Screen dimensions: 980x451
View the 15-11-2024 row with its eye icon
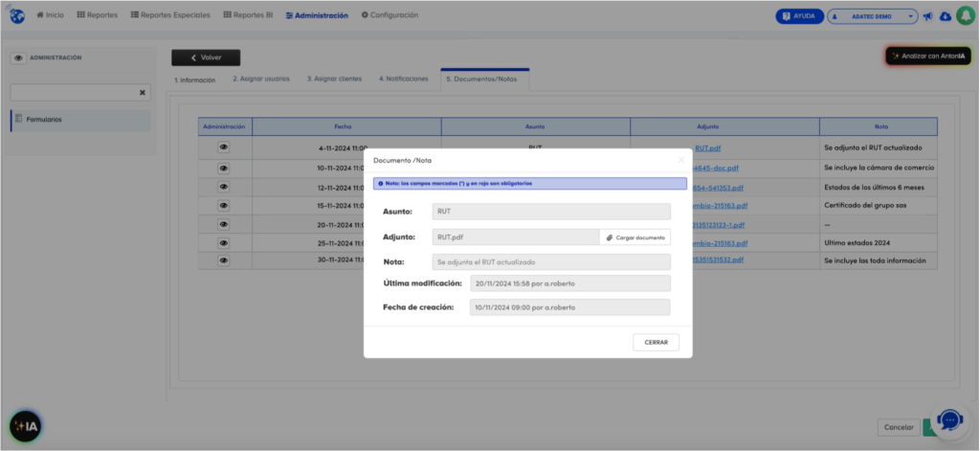coord(224,205)
